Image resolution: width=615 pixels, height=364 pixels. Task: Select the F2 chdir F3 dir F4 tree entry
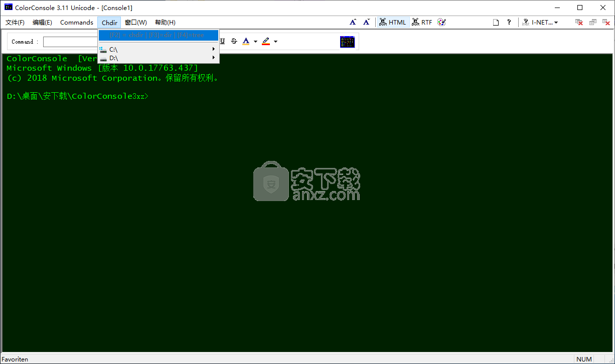tap(159, 35)
